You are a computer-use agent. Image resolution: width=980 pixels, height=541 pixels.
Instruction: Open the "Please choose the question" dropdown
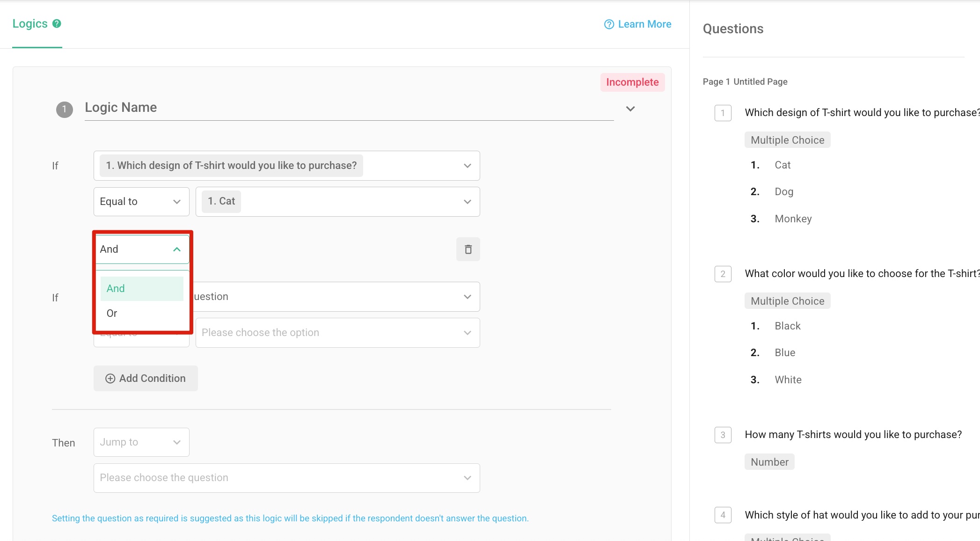[286, 477]
